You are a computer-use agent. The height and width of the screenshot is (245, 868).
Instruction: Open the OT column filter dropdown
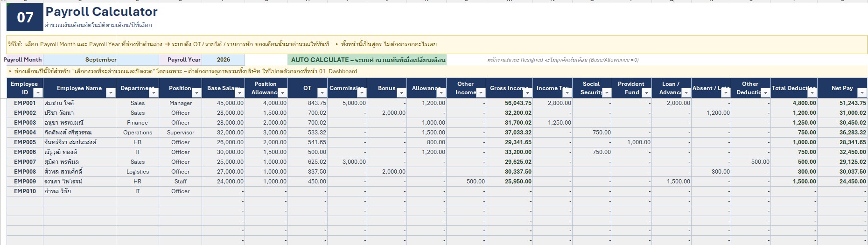point(322,93)
